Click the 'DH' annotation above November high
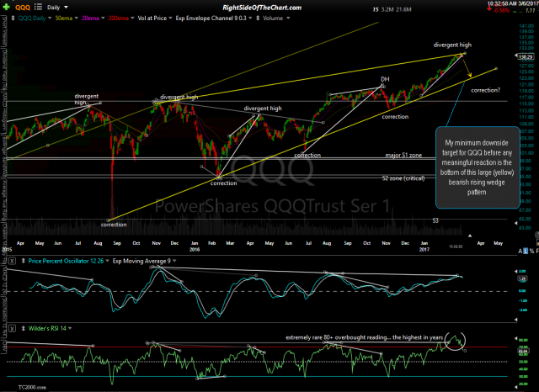This screenshot has width=539, height=392. pos(385,79)
